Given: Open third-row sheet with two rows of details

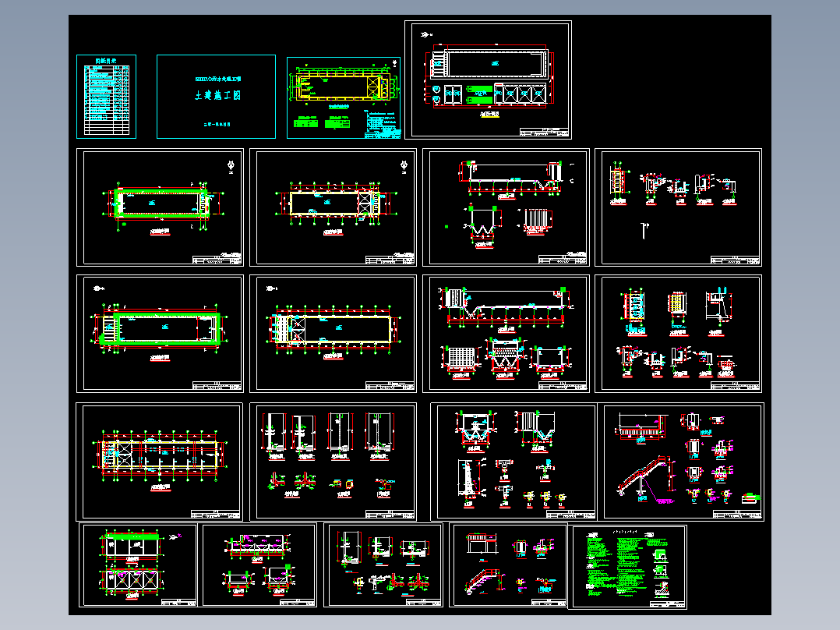Looking at the screenshot, I should [x=678, y=334].
